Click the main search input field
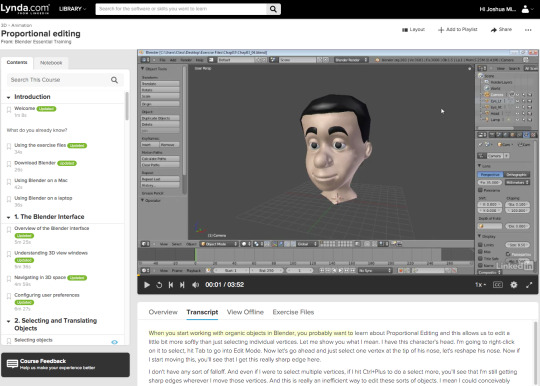Image resolution: width=540 pixels, height=386 pixels. coord(181,9)
